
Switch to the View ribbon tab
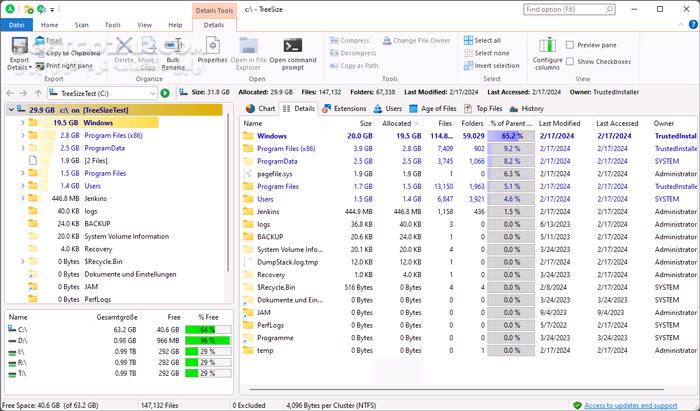pyautogui.click(x=144, y=25)
